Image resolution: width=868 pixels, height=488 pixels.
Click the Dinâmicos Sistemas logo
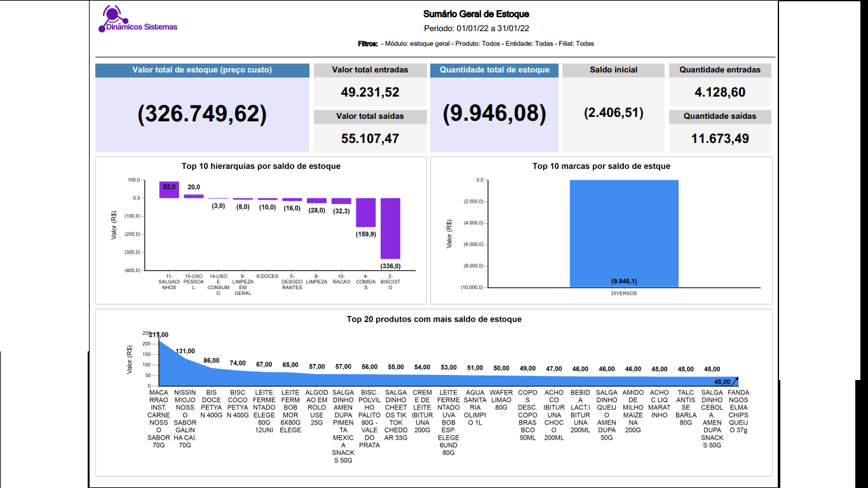pos(138,19)
